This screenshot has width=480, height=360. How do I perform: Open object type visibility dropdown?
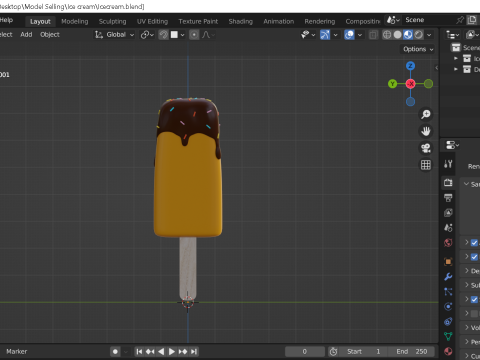click(x=308, y=35)
